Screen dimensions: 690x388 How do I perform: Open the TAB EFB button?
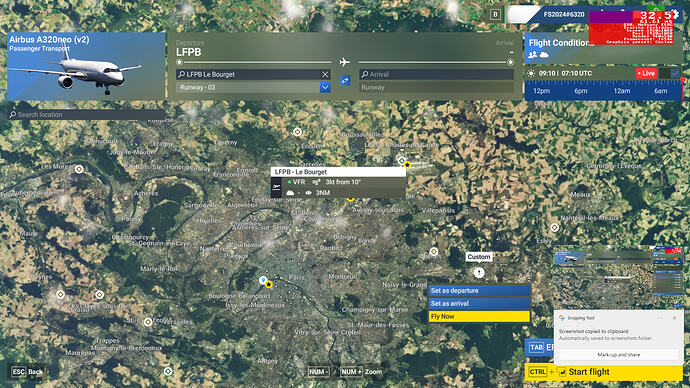[x=540, y=348]
